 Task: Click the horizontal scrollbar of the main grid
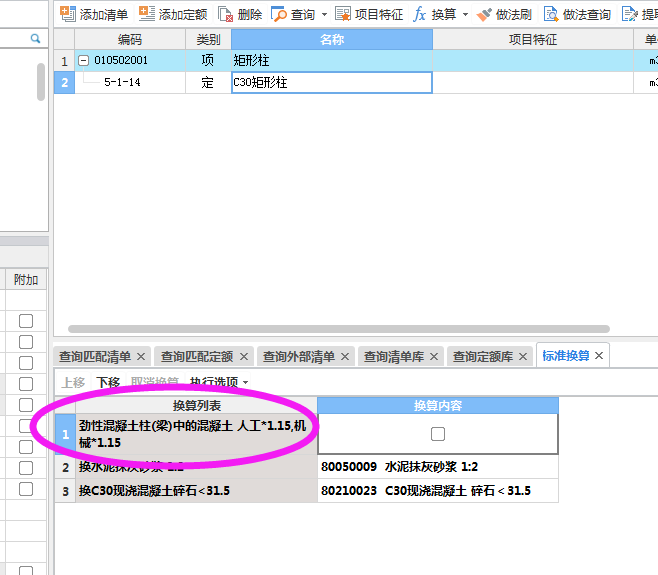click(339, 329)
